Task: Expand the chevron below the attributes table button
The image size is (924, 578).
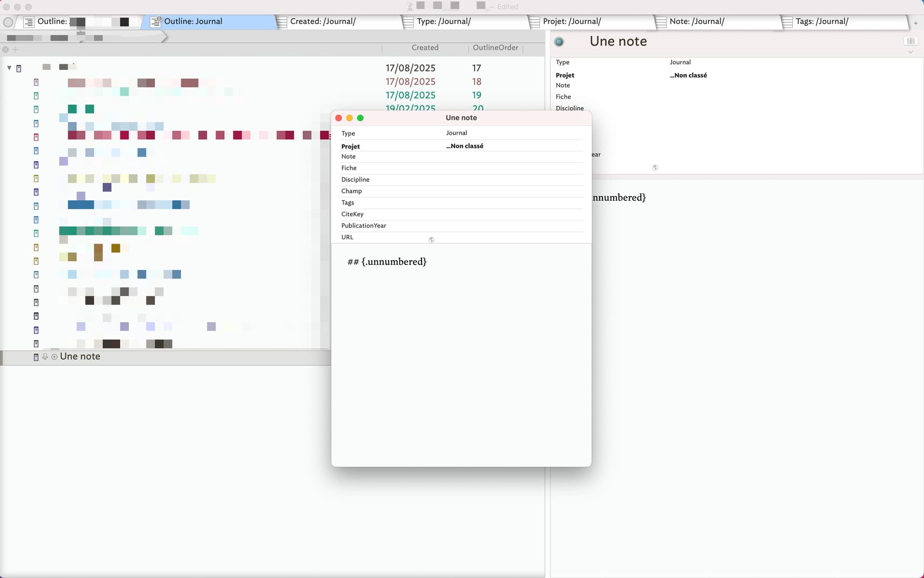Action: [x=911, y=52]
